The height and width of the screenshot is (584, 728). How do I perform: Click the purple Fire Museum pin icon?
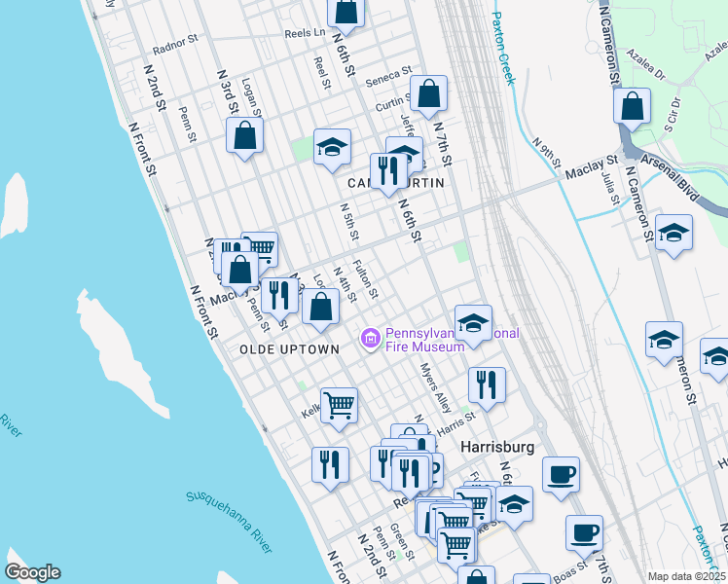pyautogui.click(x=371, y=338)
